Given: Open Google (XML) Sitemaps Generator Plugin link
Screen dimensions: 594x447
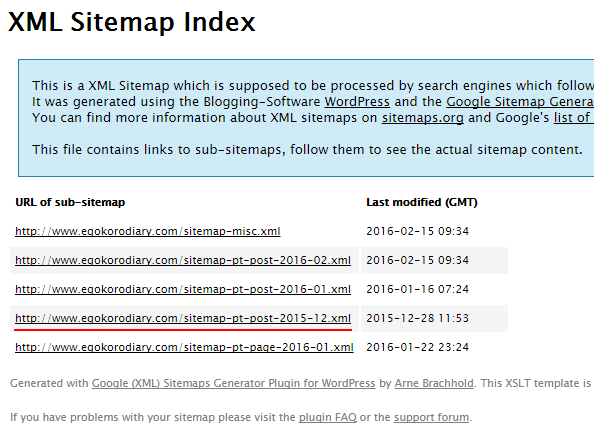Looking at the screenshot, I should (x=233, y=383).
